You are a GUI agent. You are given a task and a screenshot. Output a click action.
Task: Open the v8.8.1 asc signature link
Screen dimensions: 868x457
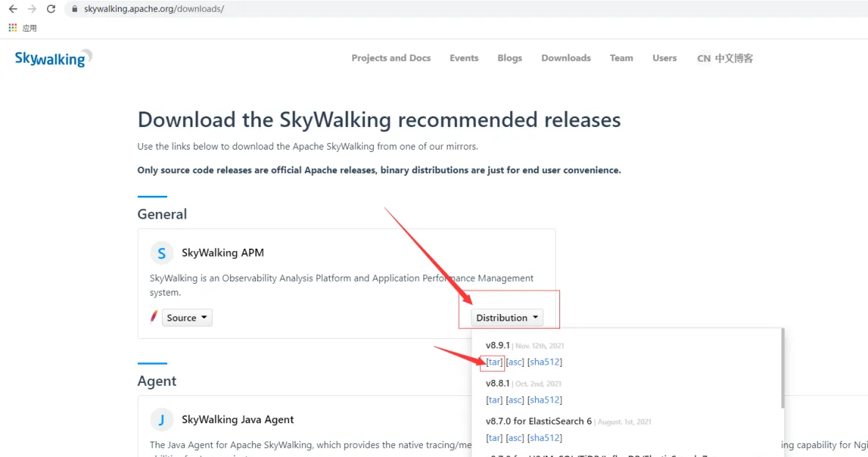click(515, 399)
